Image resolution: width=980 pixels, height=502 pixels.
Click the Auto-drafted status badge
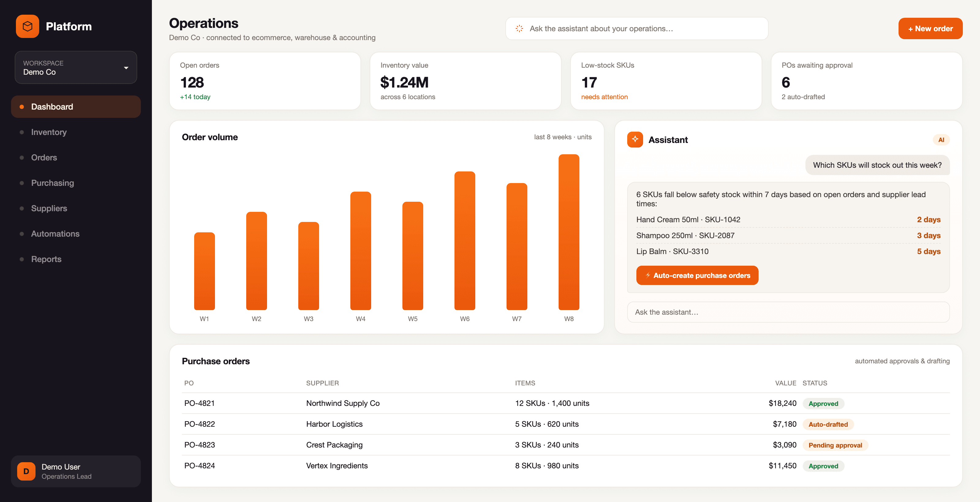click(x=828, y=425)
